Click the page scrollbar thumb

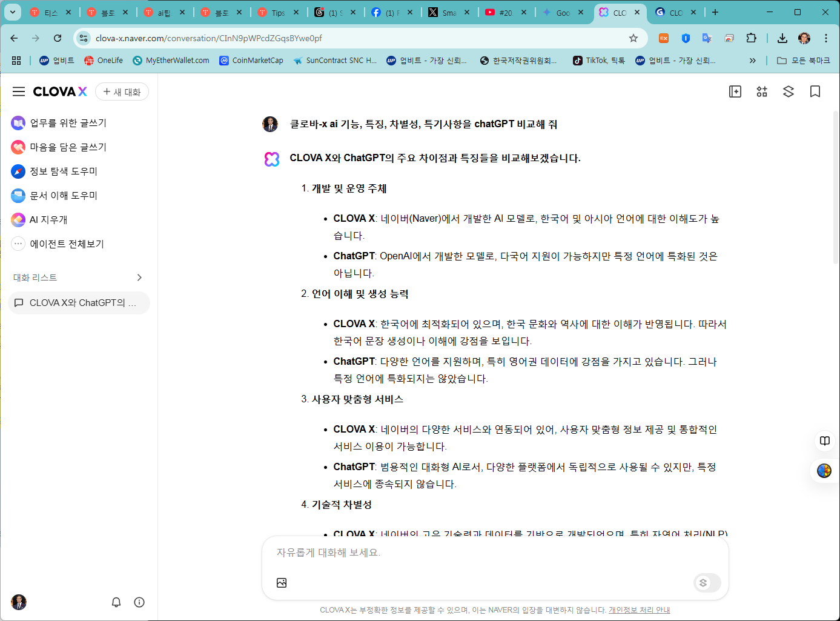[x=836, y=188]
